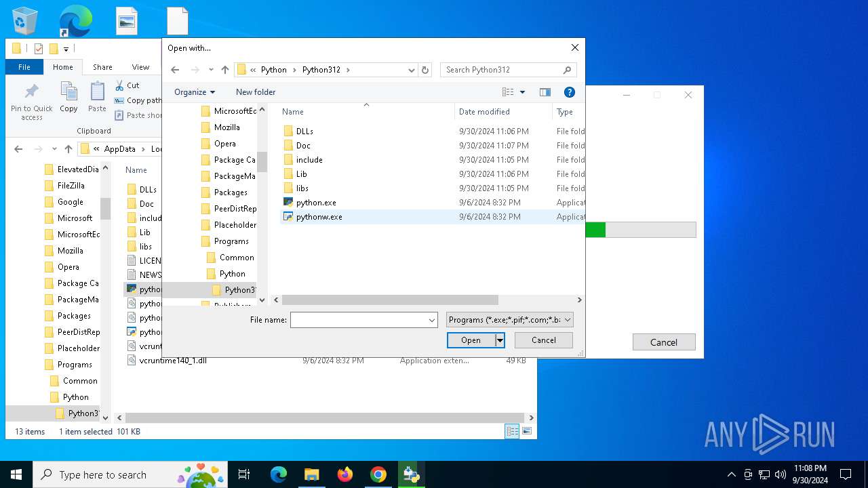Viewport: 868px width, 488px height.
Task: Open File Explorer from the taskbar
Action: 311,474
